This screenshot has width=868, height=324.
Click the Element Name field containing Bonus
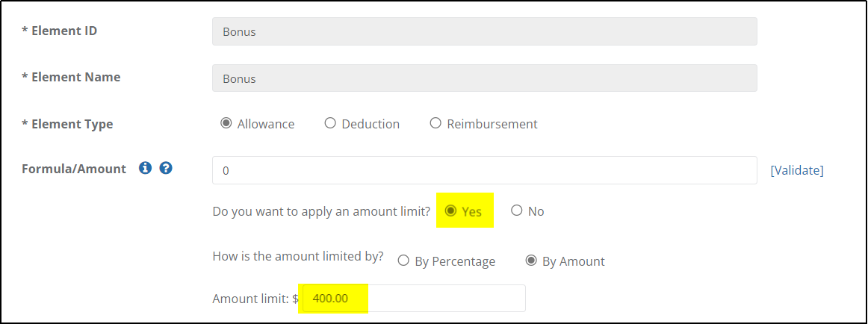click(484, 78)
